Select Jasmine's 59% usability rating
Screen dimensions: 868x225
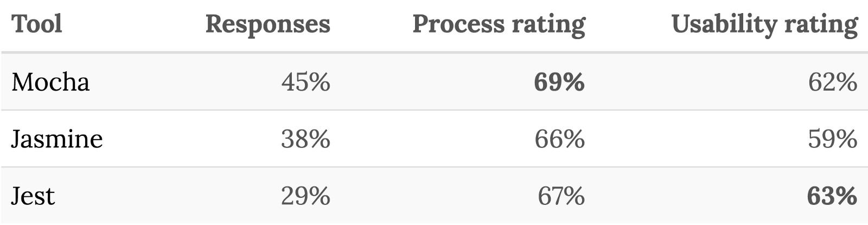pos(833,139)
